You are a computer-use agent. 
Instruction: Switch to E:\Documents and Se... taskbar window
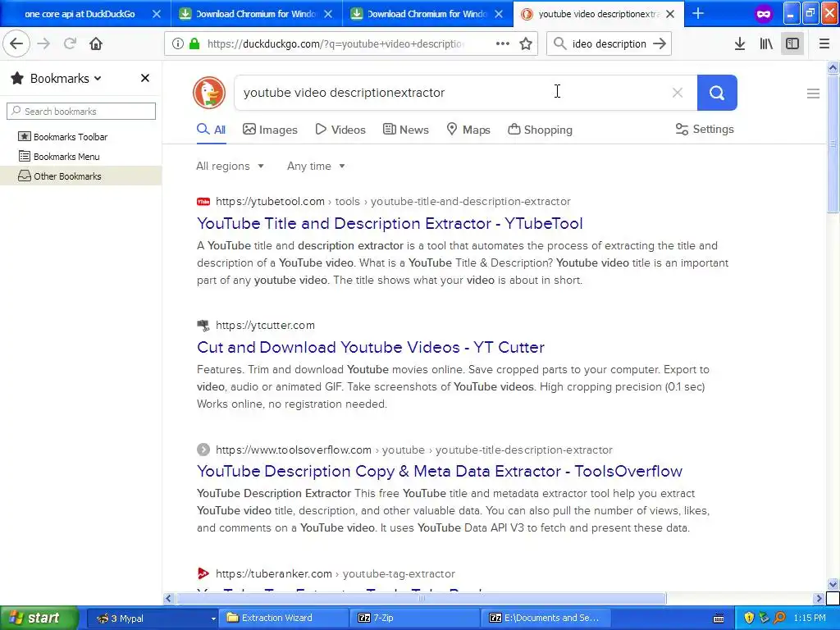click(x=547, y=619)
